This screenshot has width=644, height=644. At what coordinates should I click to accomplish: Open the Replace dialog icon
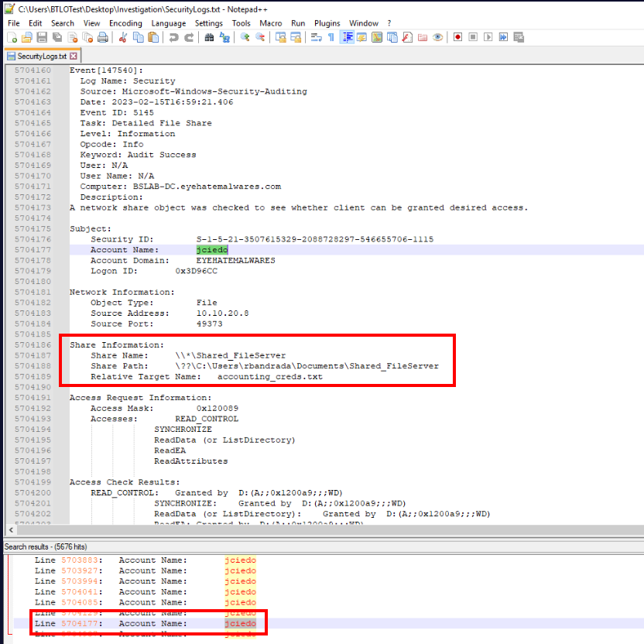click(224, 37)
